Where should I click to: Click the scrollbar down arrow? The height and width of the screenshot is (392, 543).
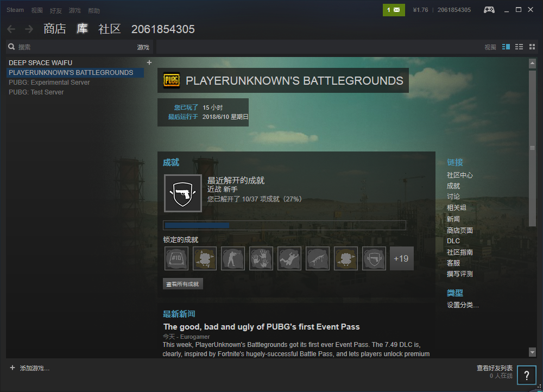(532, 352)
